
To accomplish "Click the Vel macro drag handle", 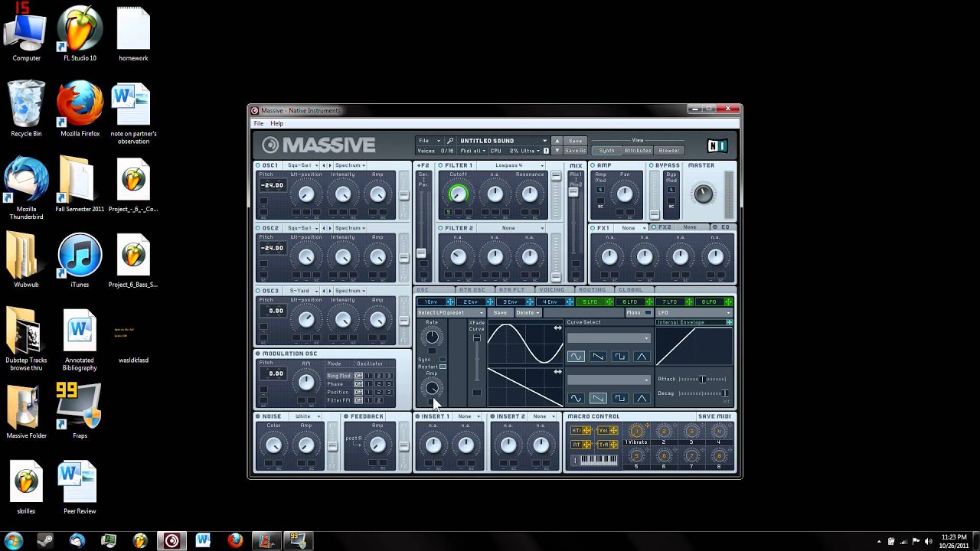I will coord(613,431).
